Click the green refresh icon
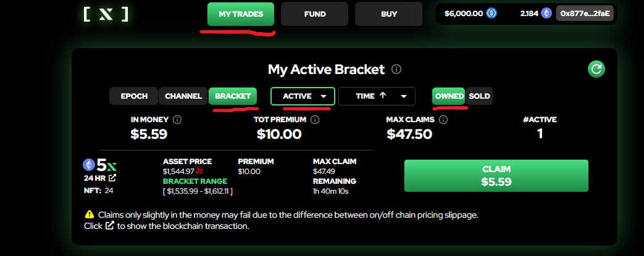The width and height of the screenshot is (644, 256). (596, 69)
